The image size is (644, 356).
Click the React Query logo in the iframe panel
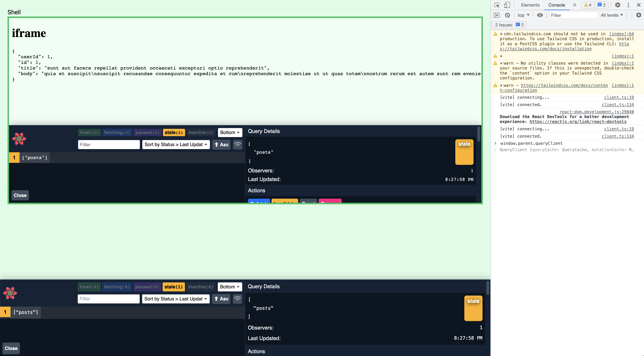tap(19, 139)
